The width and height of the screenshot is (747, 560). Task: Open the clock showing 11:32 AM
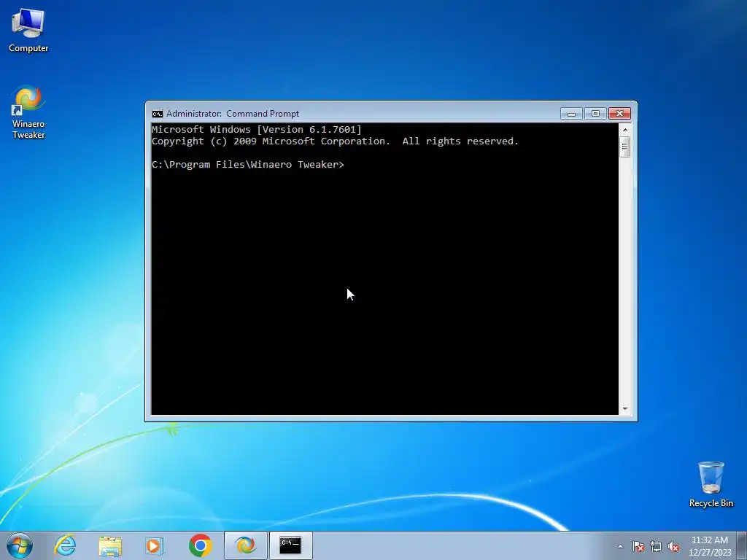click(710, 546)
